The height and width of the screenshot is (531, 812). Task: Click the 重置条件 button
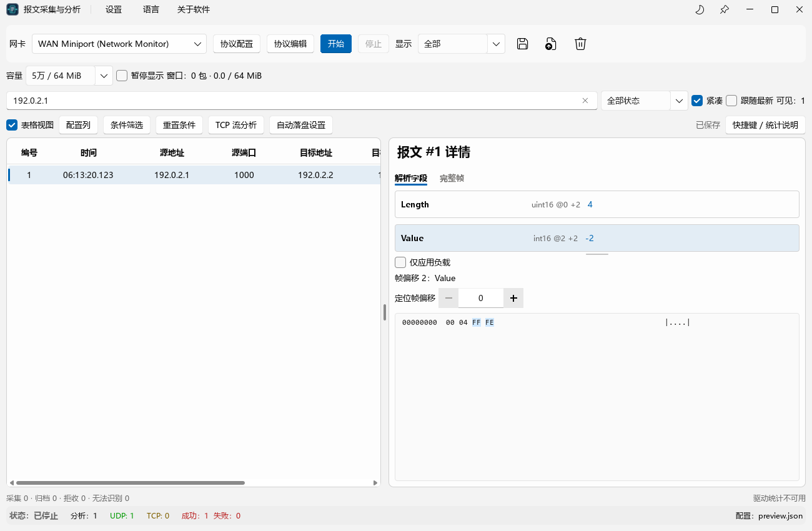click(x=179, y=125)
